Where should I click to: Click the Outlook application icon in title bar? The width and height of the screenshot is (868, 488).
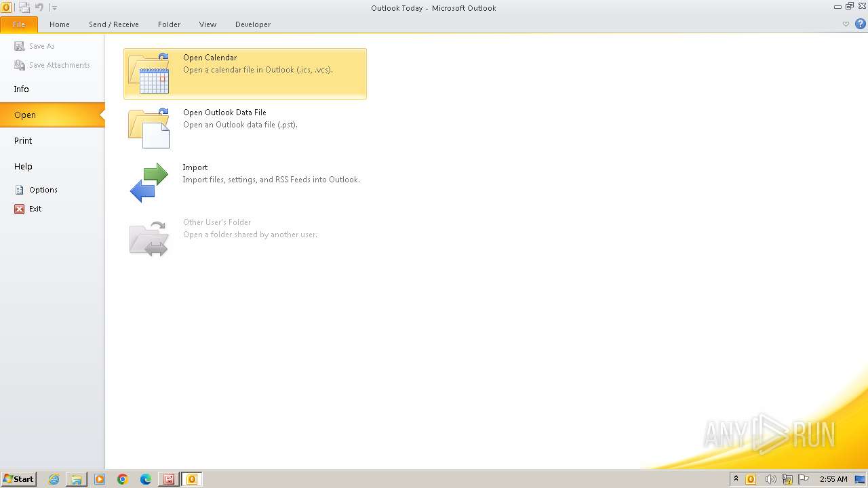[x=6, y=7]
